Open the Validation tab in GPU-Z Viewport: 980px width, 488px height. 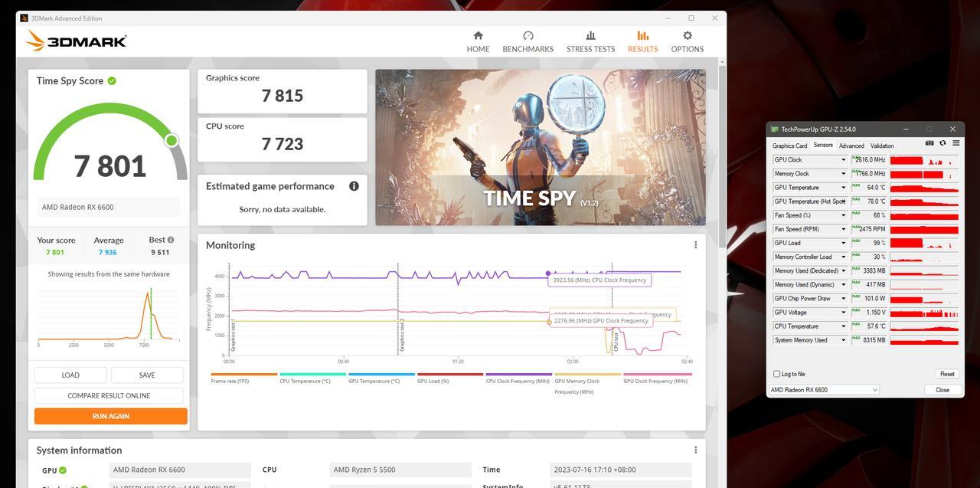coord(882,146)
